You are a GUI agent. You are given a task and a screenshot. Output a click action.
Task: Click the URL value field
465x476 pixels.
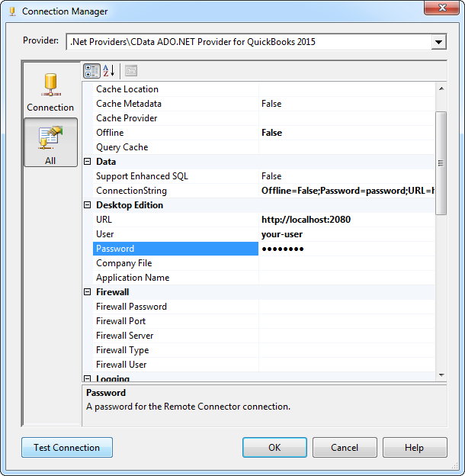347,220
